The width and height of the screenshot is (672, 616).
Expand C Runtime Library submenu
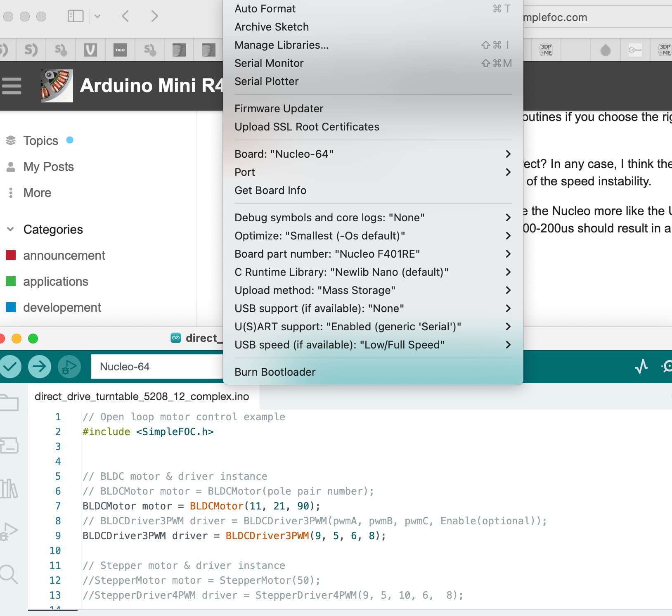click(373, 272)
